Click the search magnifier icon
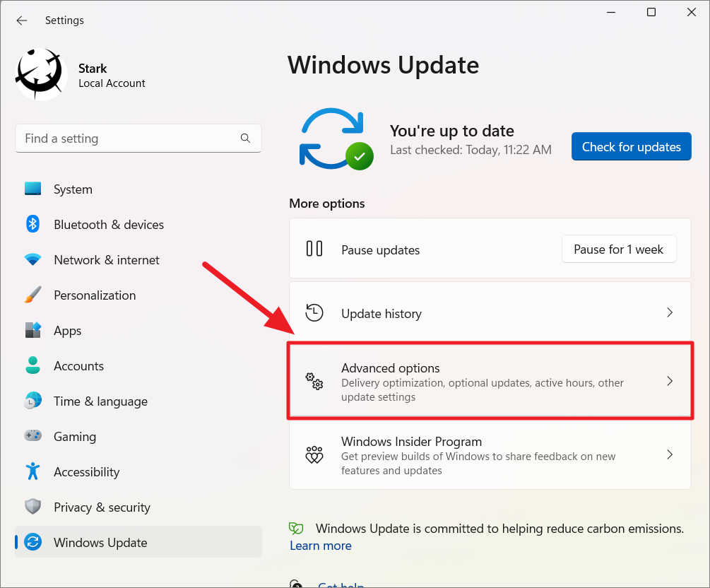This screenshot has width=710, height=588. coord(245,139)
